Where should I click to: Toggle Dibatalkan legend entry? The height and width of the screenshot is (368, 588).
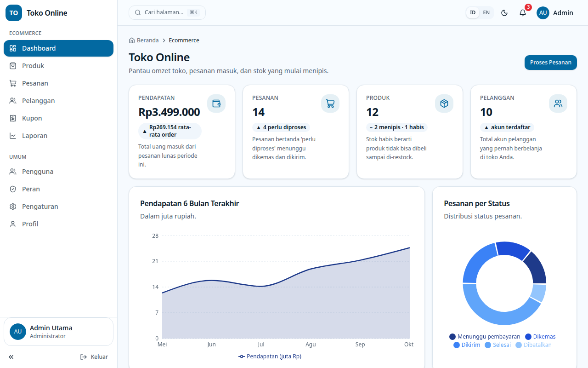(533, 345)
